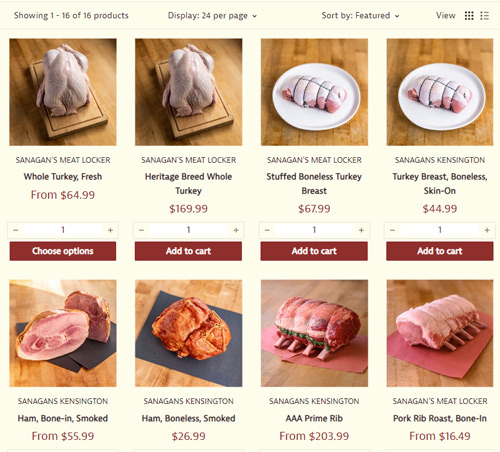Increase quantity for Whole Turkey, Fresh
The width and height of the screenshot is (500, 452).
point(110,230)
